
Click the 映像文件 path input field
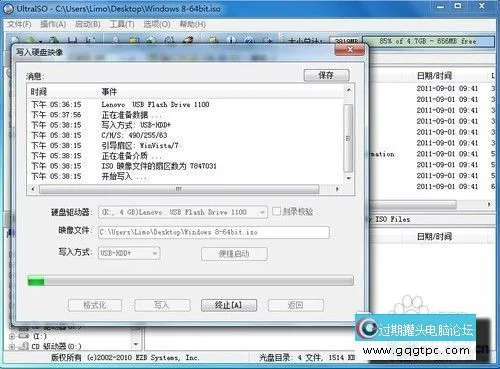214,232
